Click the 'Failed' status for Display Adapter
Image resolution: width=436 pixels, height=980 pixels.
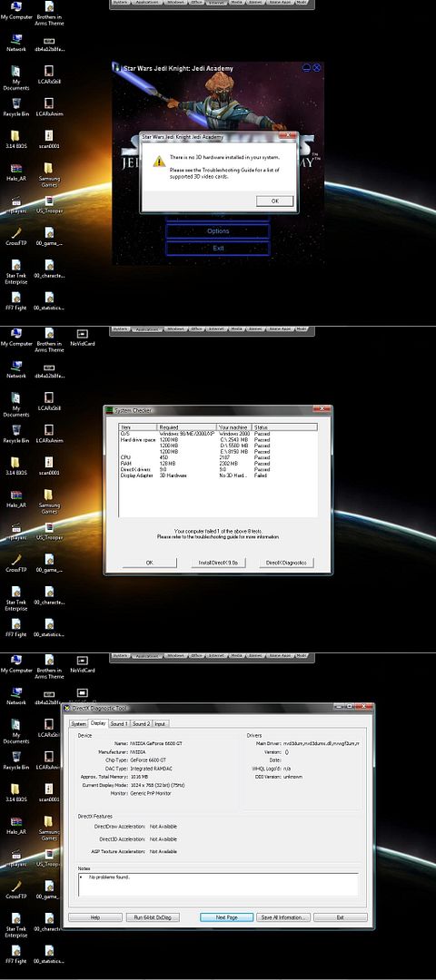coord(262,475)
